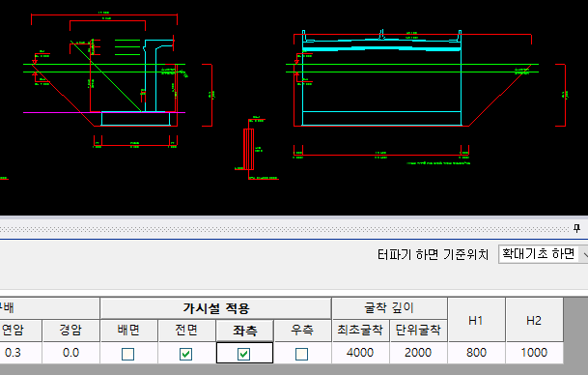Click the 단위굴착 column header
The height and width of the screenshot is (375, 588).
click(418, 331)
